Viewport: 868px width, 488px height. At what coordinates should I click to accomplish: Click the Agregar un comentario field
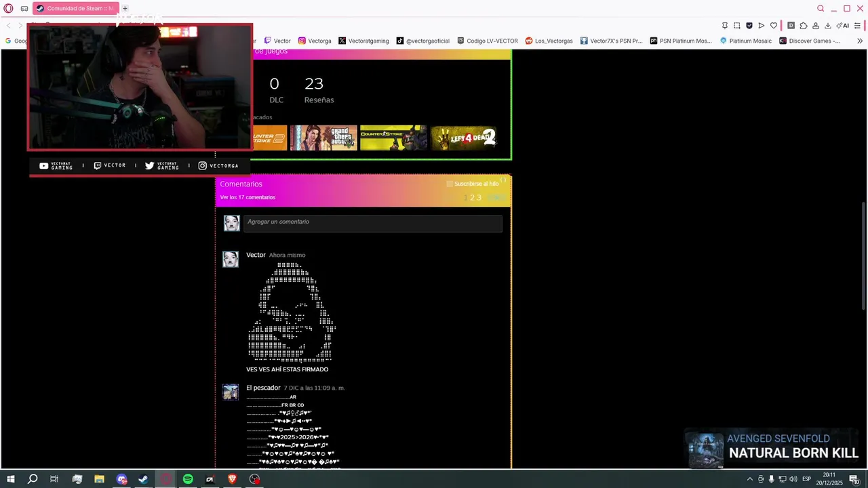coord(373,223)
